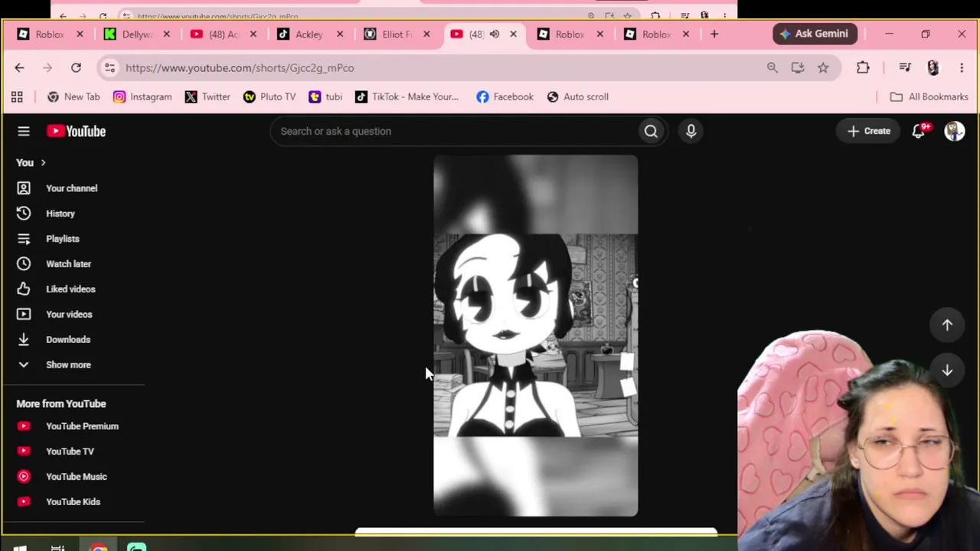Click the search magnifier button
This screenshot has height=551, width=980.
tap(651, 131)
